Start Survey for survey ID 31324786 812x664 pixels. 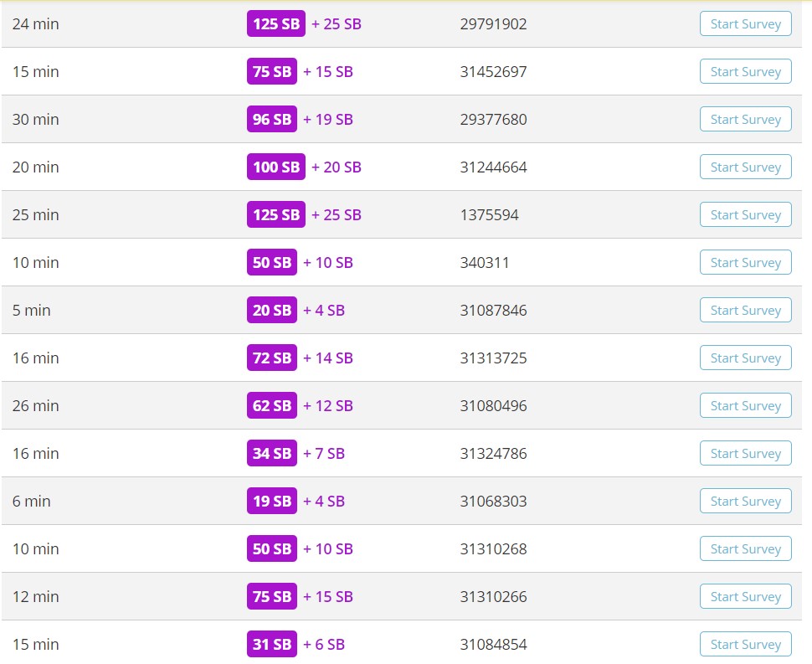(746, 453)
